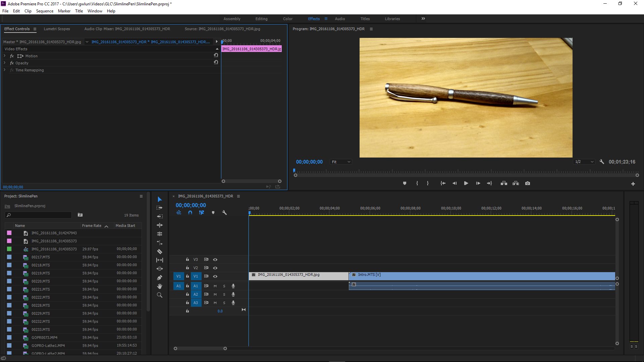Screen dimensions: 644x362
Task: Select the Hand tool in timeline
Action: pos(159,287)
